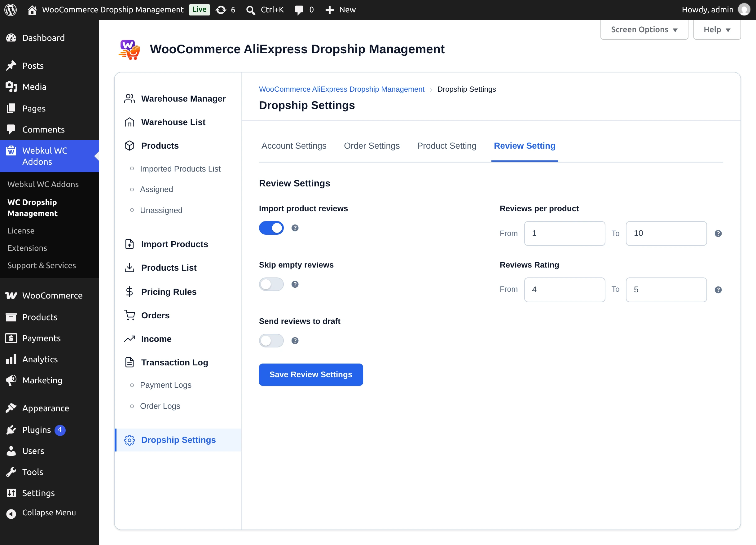756x545 pixels.
Task: Click the plugin logo beside the page title
Action: click(x=129, y=50)
